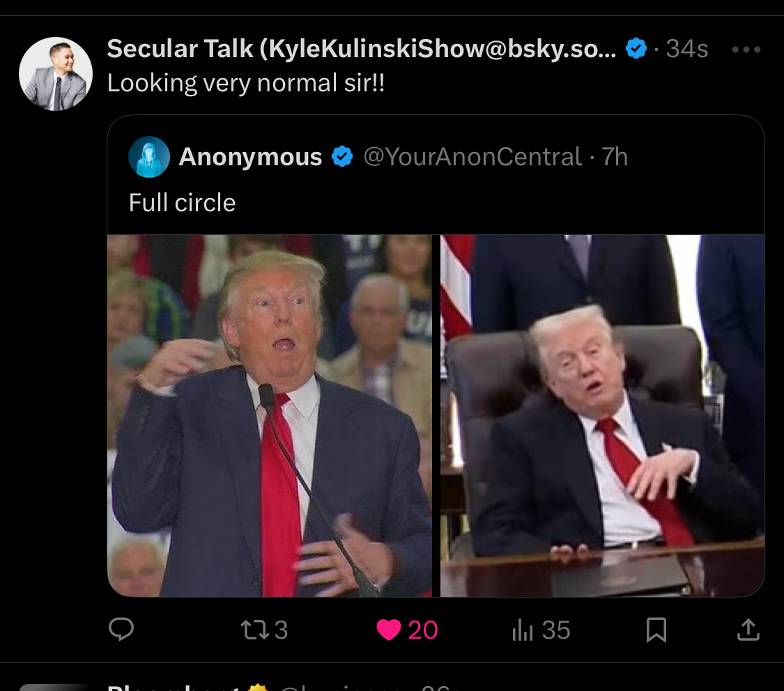Viewport: 784px width, 691px height.
Task: Open "Looking very normal sir!!" post text
Action: pos(246,83)
